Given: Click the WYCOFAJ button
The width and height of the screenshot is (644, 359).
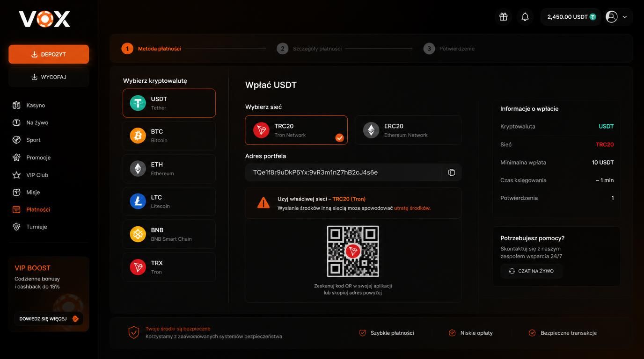Looking at the screenshot, I should [x=49, y=77].
